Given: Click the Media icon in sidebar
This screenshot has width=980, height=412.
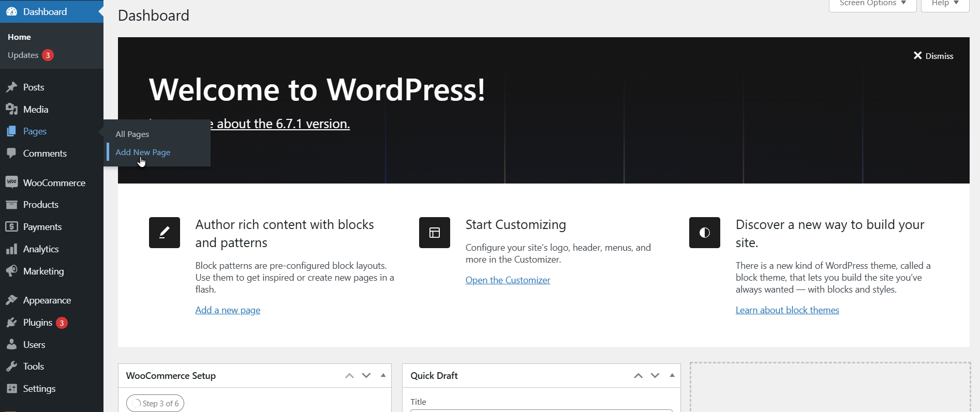Looking at the screenshot, I should click(11, 110).
